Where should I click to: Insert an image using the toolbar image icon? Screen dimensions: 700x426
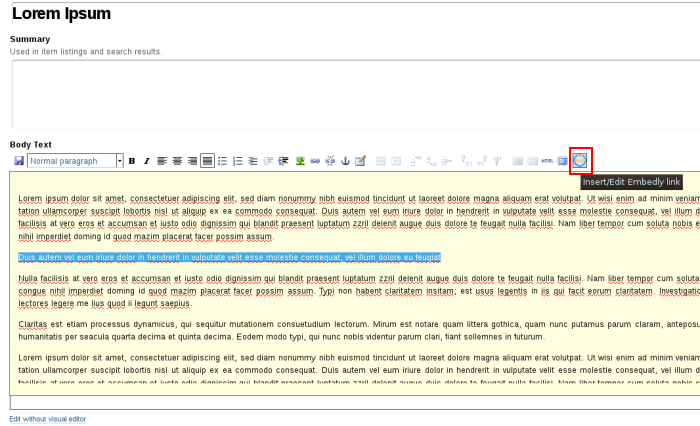click(300, 161)
